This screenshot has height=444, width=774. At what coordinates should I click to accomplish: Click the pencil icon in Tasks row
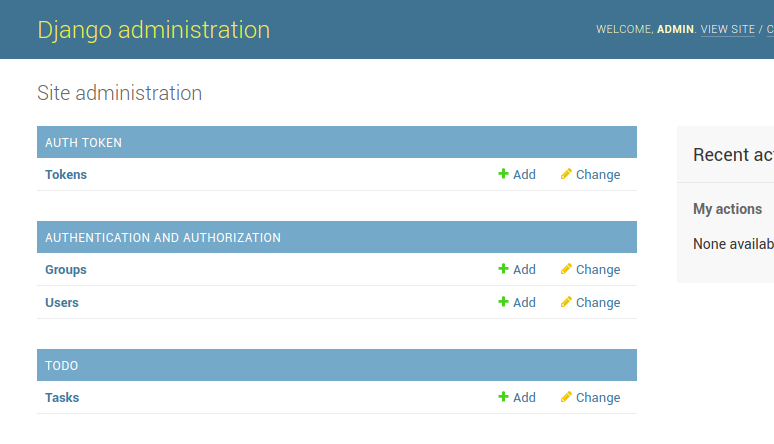pos(566,397)
